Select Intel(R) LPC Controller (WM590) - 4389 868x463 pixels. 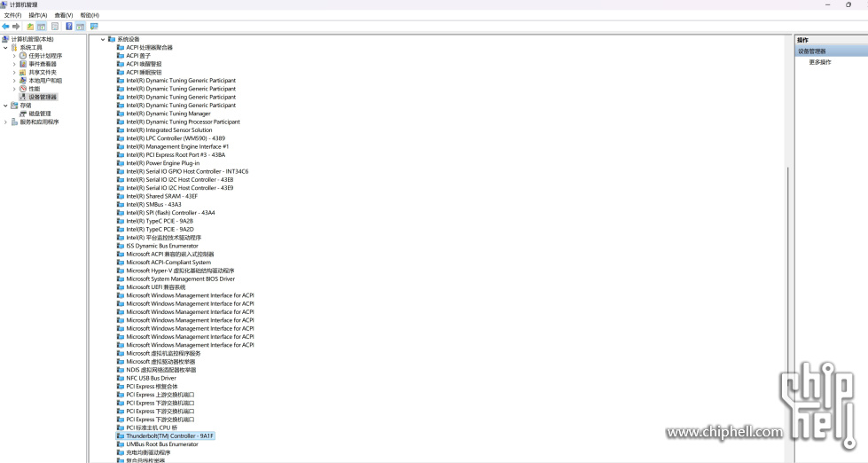pos(176,138)
